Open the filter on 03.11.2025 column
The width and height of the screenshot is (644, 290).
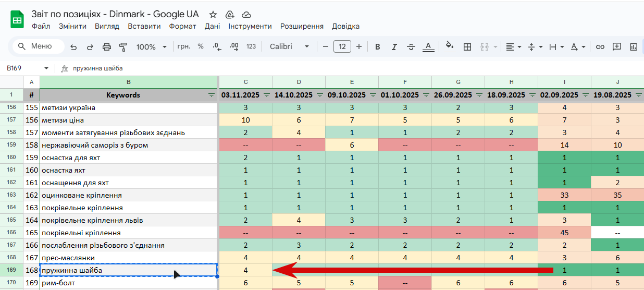266,95
